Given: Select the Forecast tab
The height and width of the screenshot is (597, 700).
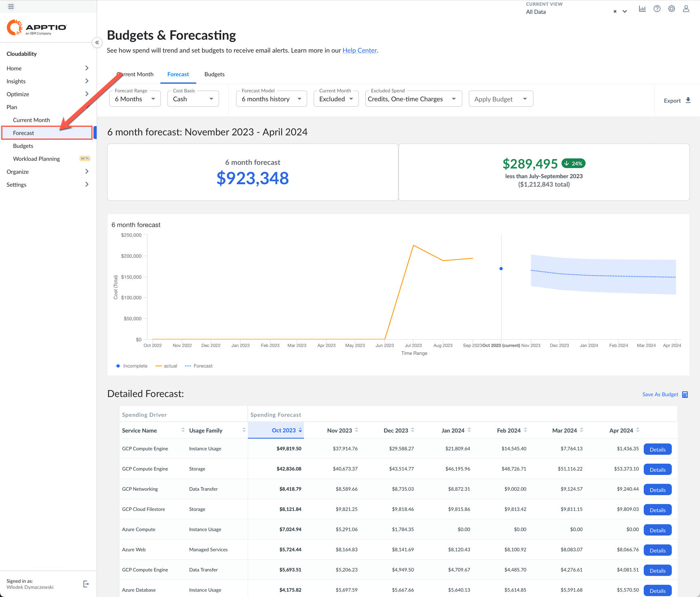Looking at the screenshot, I should pyautogui.click(x=178, y=74).
